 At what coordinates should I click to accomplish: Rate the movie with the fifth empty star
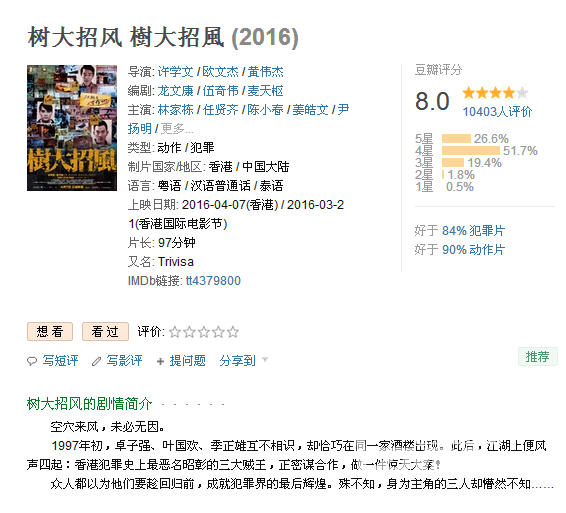tap(233, 332)
